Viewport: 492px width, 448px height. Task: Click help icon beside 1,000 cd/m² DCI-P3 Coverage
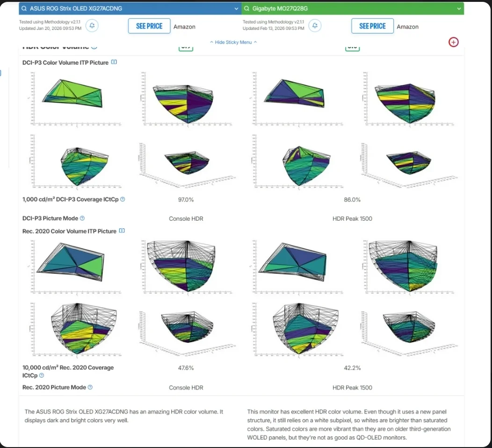(123, 199)
